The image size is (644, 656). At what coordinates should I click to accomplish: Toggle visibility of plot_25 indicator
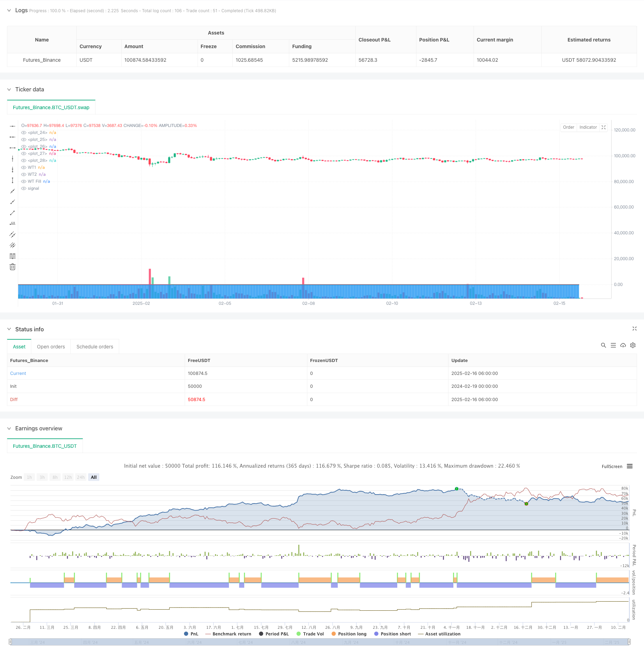coord(24,140)
